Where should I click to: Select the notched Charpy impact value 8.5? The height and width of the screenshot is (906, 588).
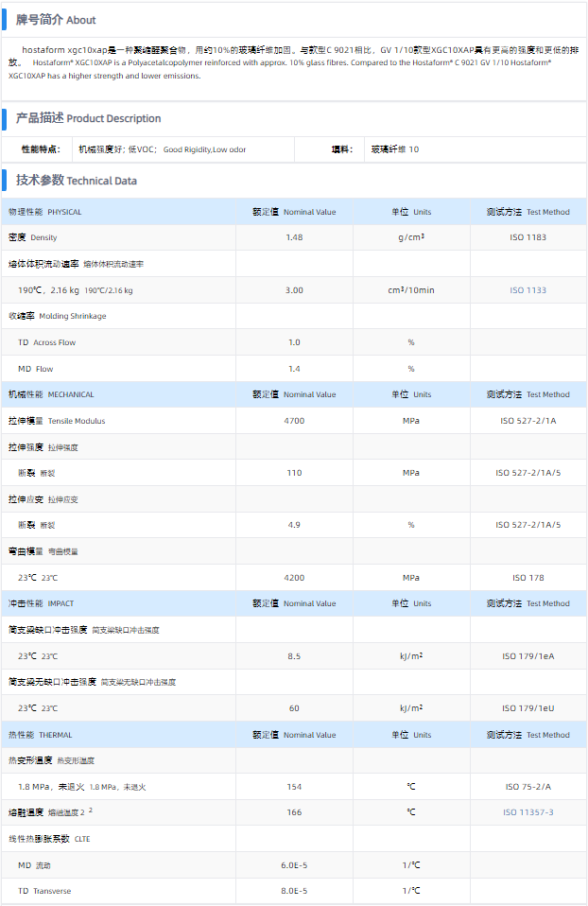coord(294,656)
